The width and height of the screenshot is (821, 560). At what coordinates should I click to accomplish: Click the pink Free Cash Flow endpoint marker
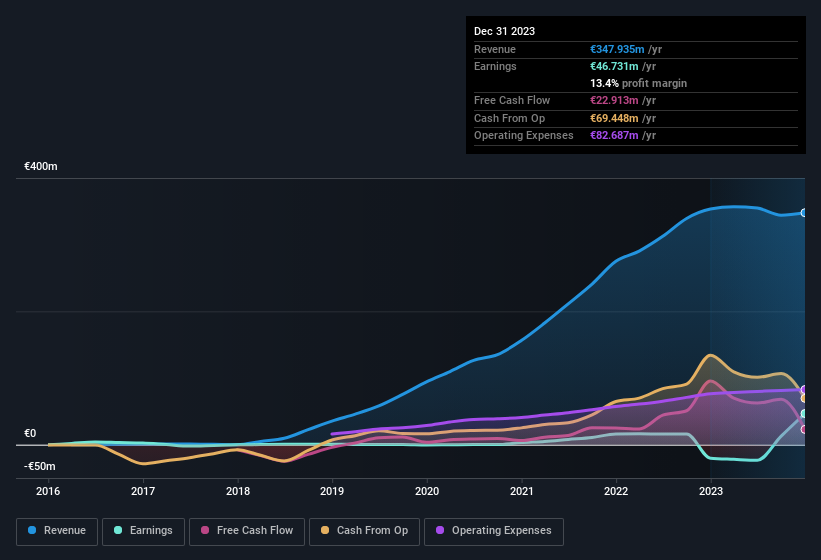(804, 430)
